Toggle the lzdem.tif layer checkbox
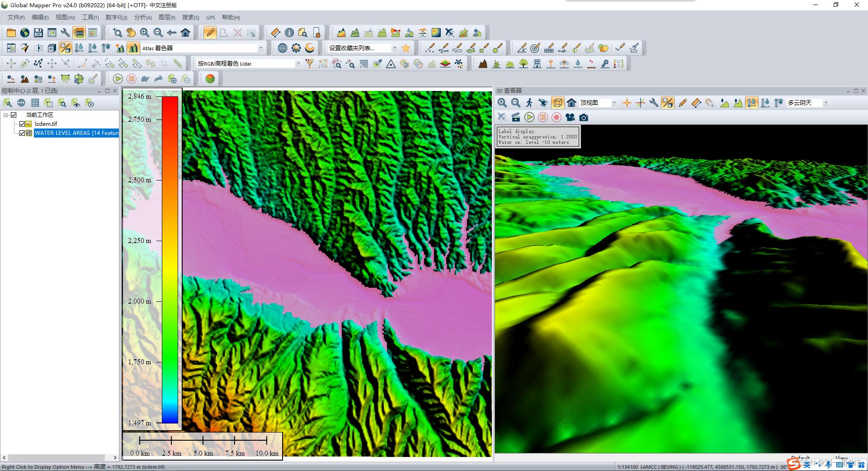Viewport: 868px width, 471px height. (x=22, y=124)
